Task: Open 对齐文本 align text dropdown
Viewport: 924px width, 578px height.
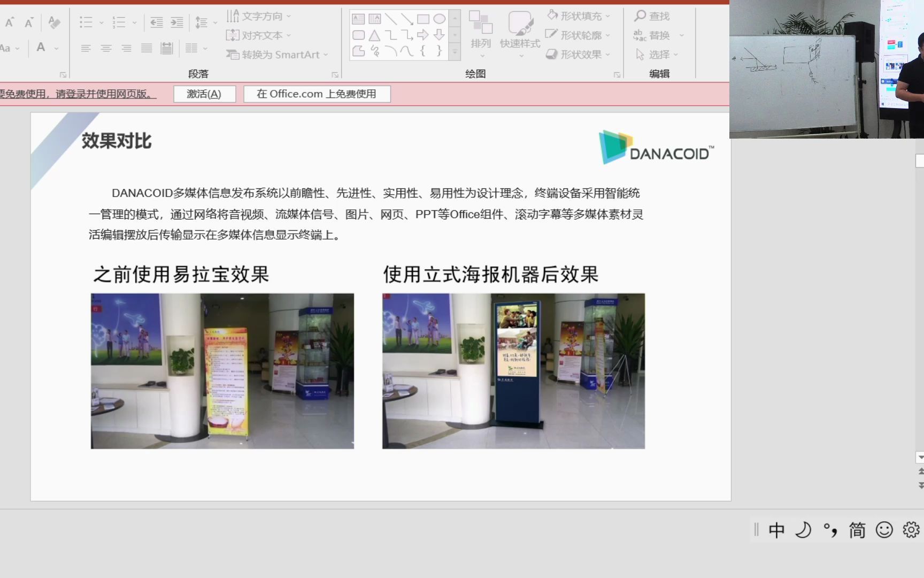Action: 259,35
